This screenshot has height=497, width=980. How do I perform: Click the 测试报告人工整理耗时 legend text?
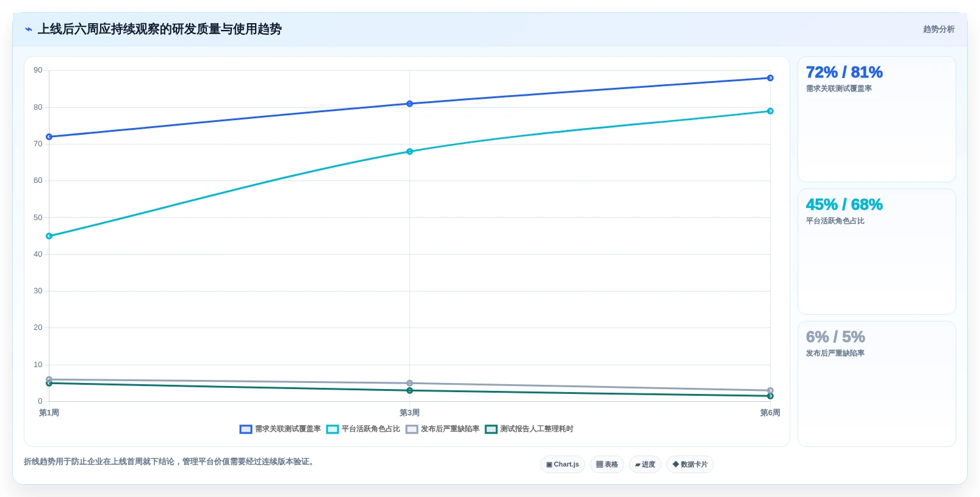[x=537, y=429]
